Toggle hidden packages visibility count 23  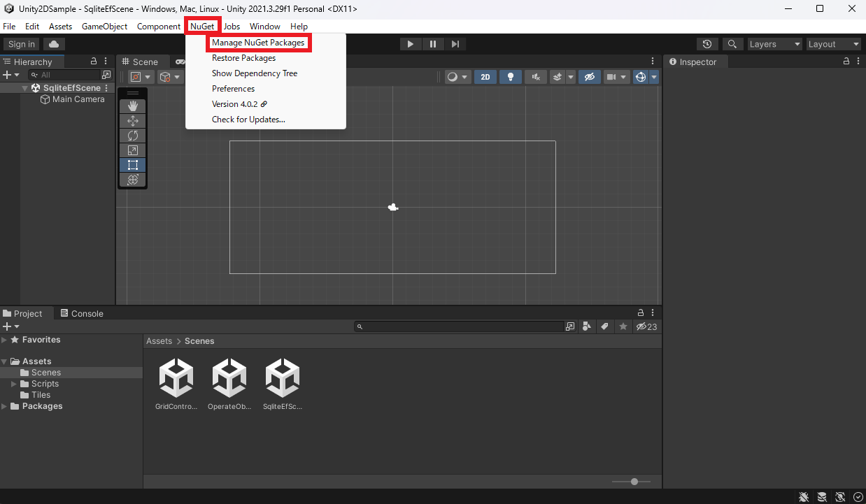(x=647, y=326)
